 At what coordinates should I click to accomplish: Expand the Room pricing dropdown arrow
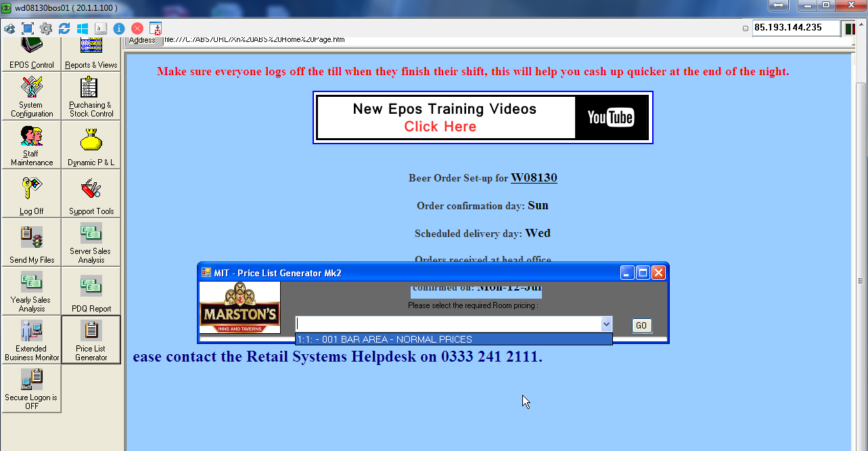click(606, 325)
